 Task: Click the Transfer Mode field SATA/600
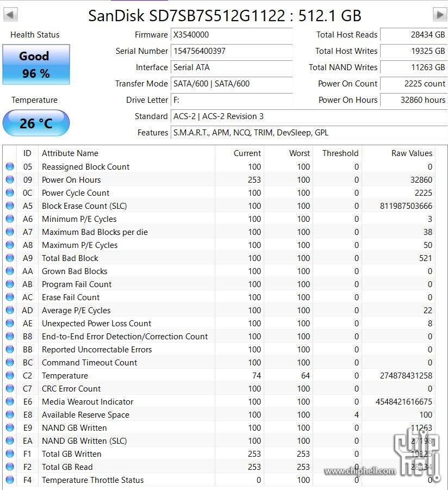pos(232,83)
